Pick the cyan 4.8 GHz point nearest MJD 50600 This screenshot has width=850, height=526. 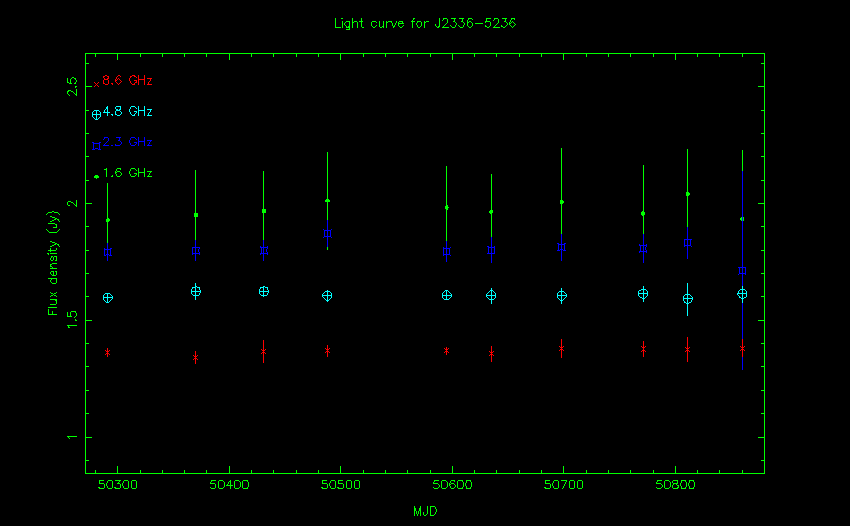(x=447, y=296)
